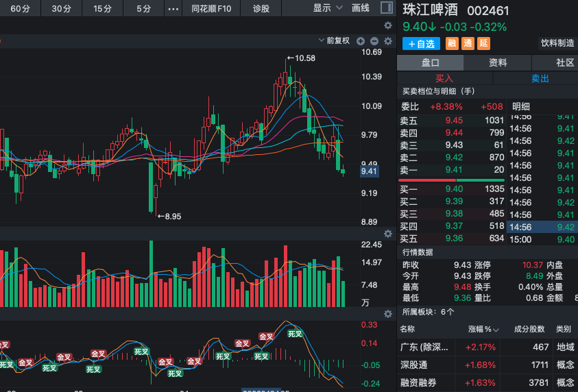This screenshot has width=578, height=392.
Task: Click the 类别 column header
Action: click(x=563, y=330)
